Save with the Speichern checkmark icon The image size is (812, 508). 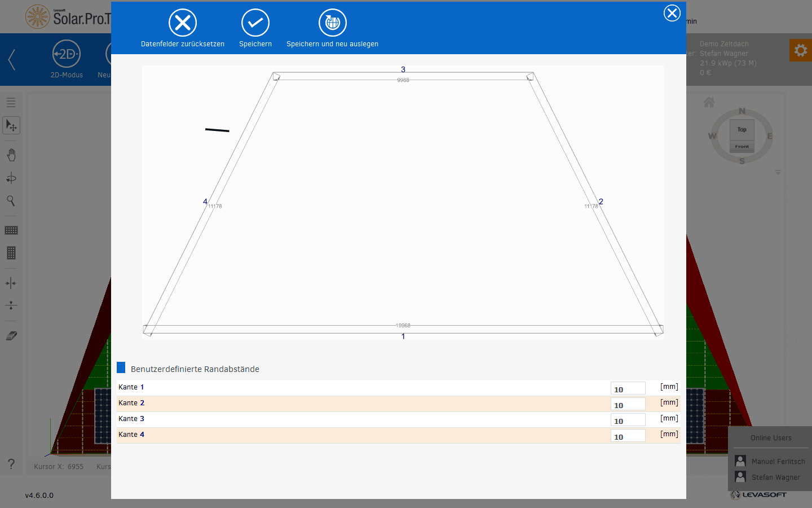click(x=255, y=23)
